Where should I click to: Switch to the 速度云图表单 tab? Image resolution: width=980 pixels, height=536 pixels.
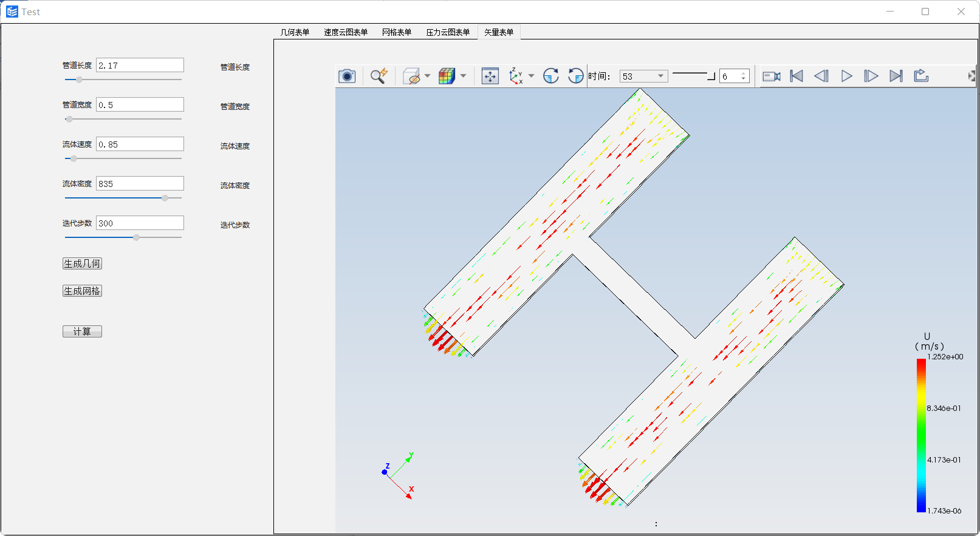tap(346, 32)
